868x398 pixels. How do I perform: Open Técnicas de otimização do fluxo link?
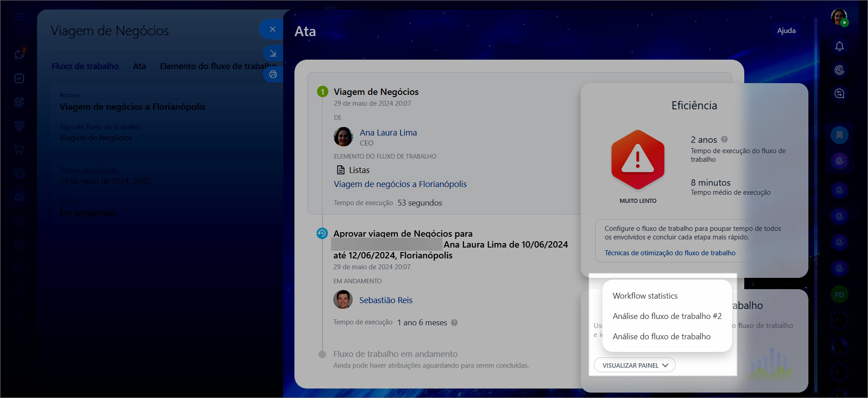(x=670, y=253)
